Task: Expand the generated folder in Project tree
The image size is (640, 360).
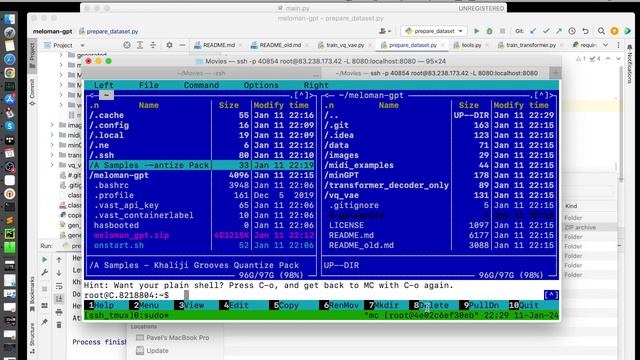Action: [x=61, y=55]
